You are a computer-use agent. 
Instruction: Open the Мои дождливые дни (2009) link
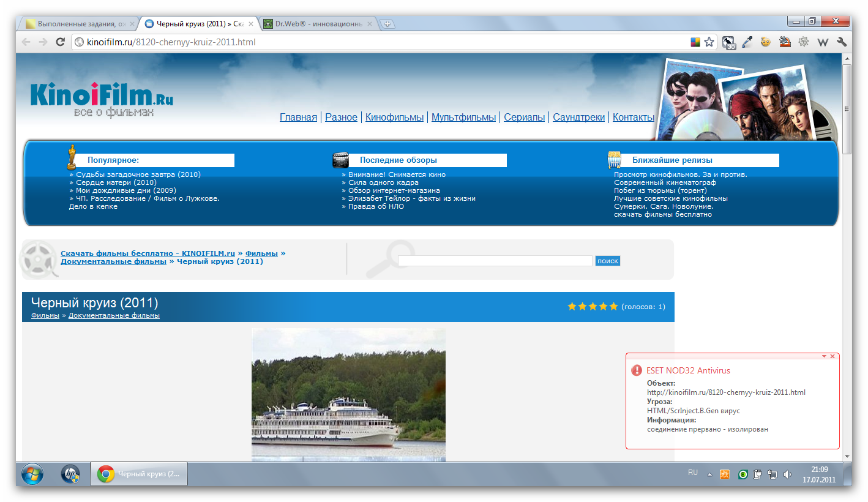click(x=125, y=190)
